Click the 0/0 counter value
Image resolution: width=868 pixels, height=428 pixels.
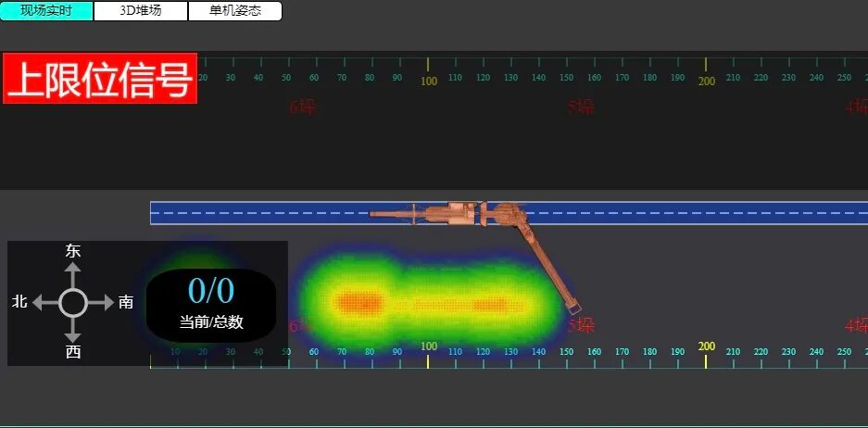click(211, 291)
